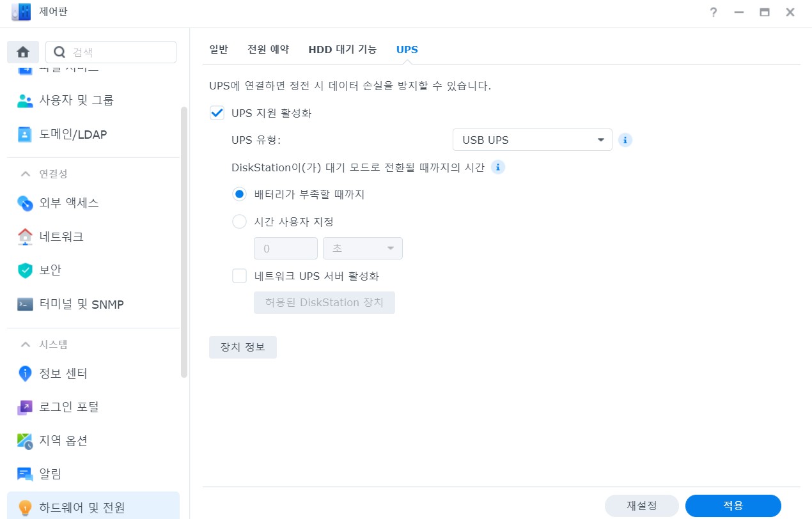
Task: Switch to the 일반 tab
Action: (219, 49)
